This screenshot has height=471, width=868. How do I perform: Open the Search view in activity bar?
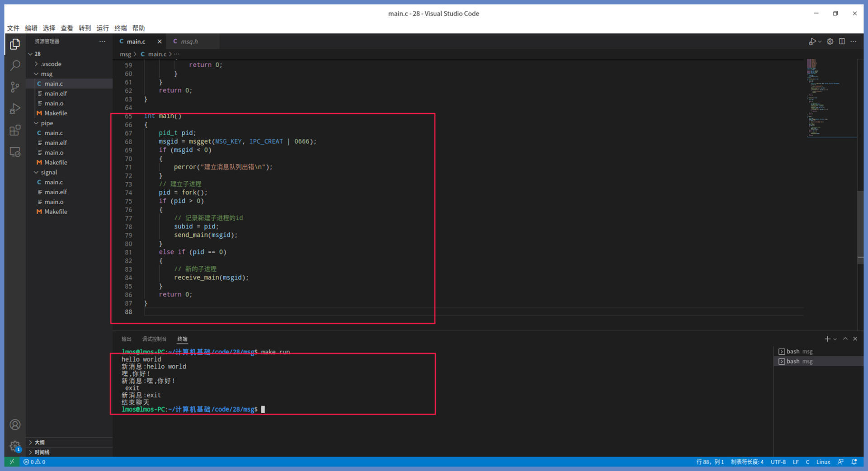[x=15, y=66]
